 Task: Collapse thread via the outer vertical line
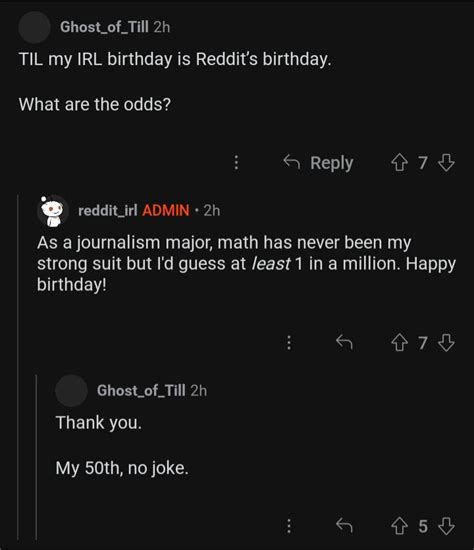point(18,367)
